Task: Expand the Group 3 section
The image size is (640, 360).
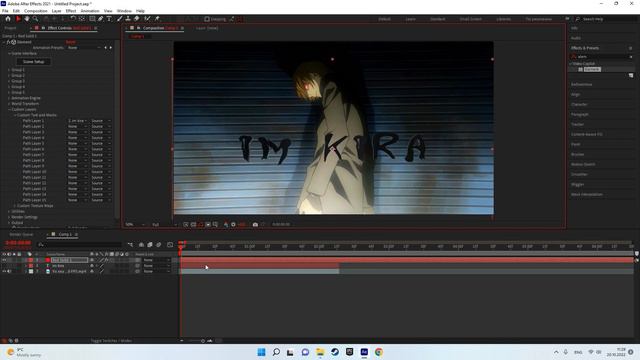Action: pyautogui.click(x=9, y=81)
